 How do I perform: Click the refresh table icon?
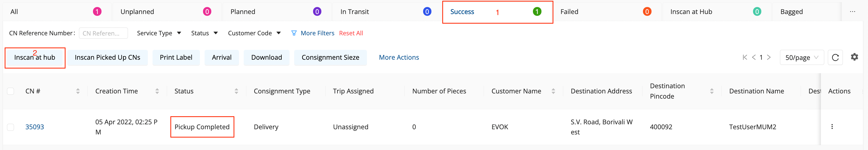coord(835,57)
